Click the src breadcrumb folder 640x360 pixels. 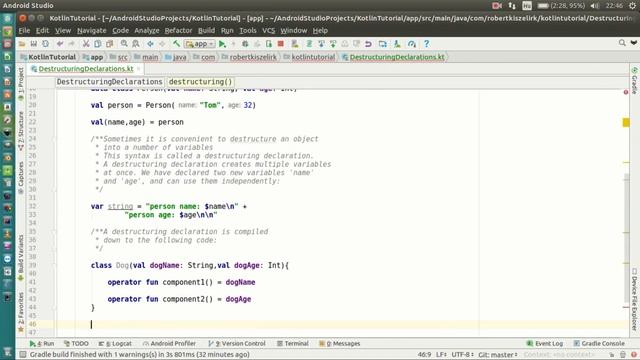[119, 57]
